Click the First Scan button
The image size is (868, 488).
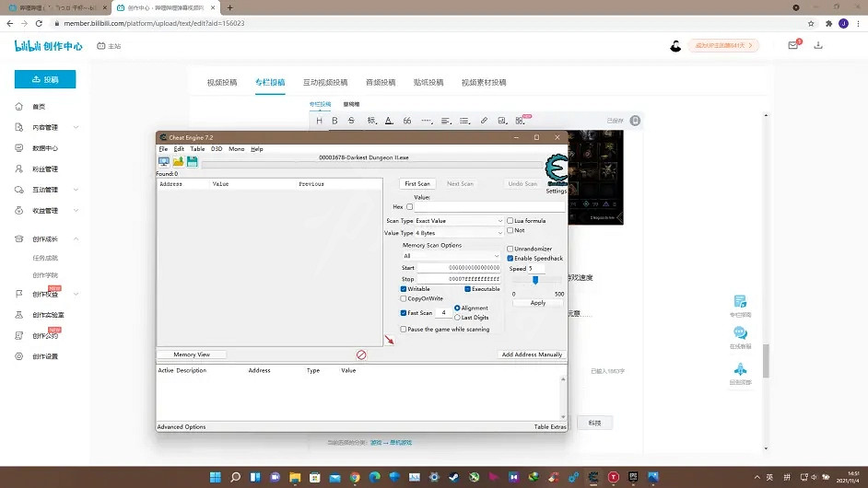click(417, 183)
